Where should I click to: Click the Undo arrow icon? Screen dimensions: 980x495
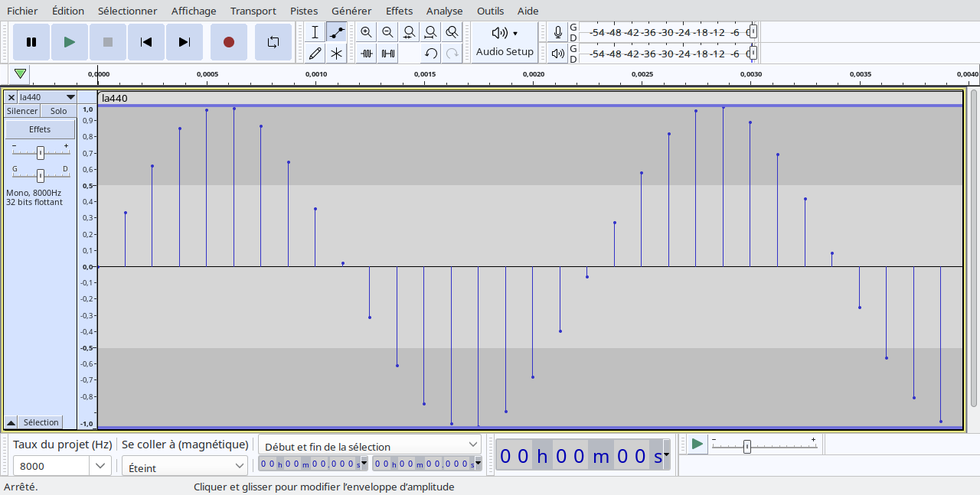pos(431,54)
